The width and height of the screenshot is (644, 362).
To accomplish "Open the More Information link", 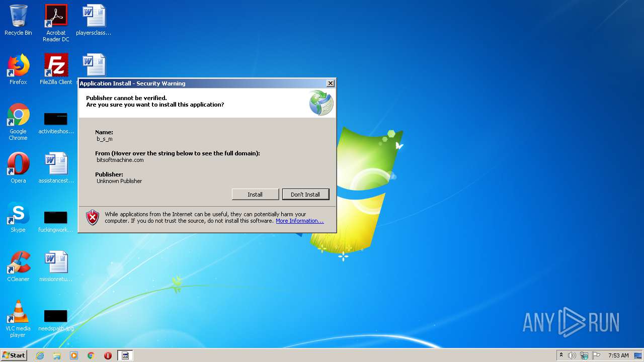I will 299,221.
